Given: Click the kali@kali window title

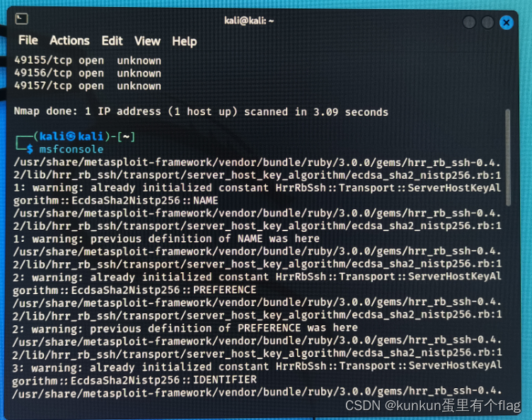Looking at the screenshot, I should pyautogui.click(x=249, y=21).
